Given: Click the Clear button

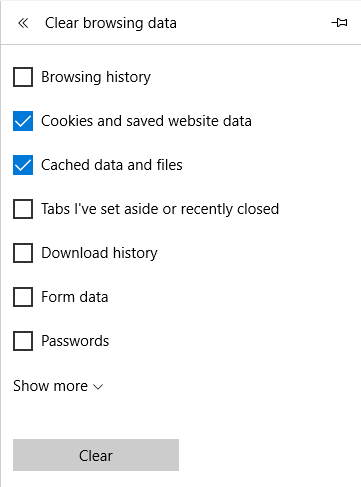Looking at the screenshot, I should click(x=96, y=455).
